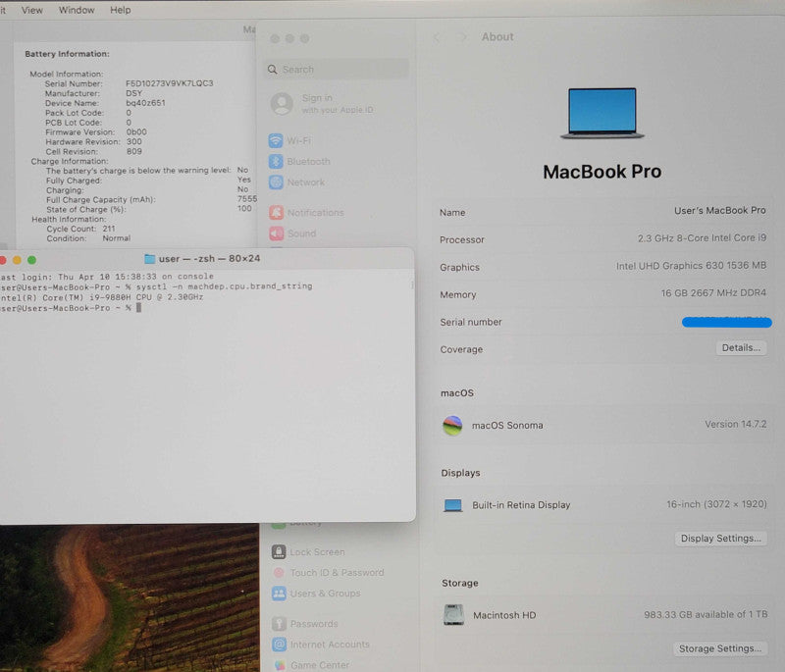Click the Bluetooth sidebar icon
This screenshot has height=672, width=785.
tap(276, 161)
